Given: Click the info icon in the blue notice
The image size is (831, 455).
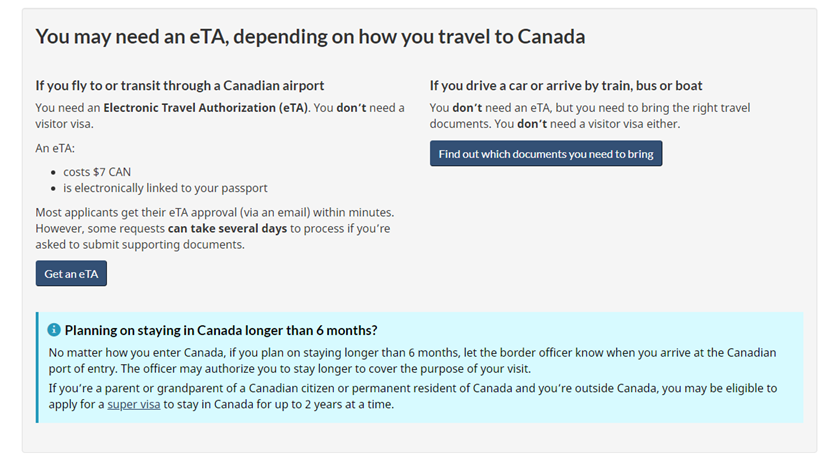Looking at the screenshot, I should coord(54,329).
